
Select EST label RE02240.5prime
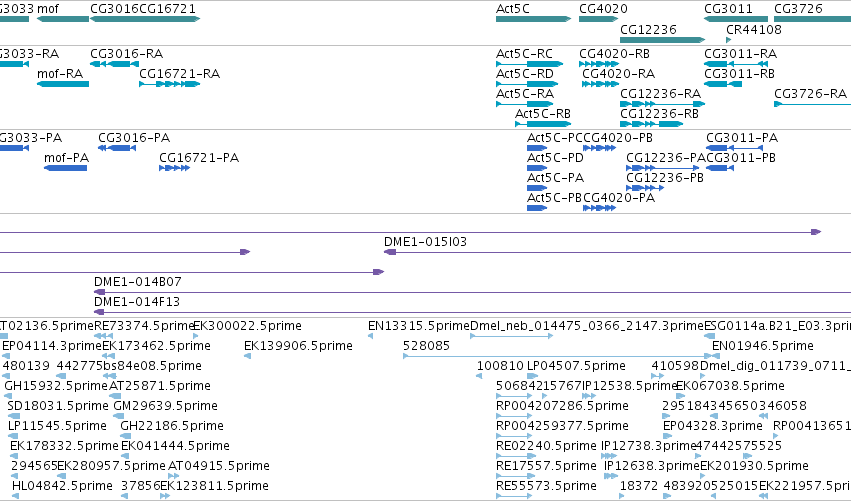pyautogui.click(x=546, y=446)
